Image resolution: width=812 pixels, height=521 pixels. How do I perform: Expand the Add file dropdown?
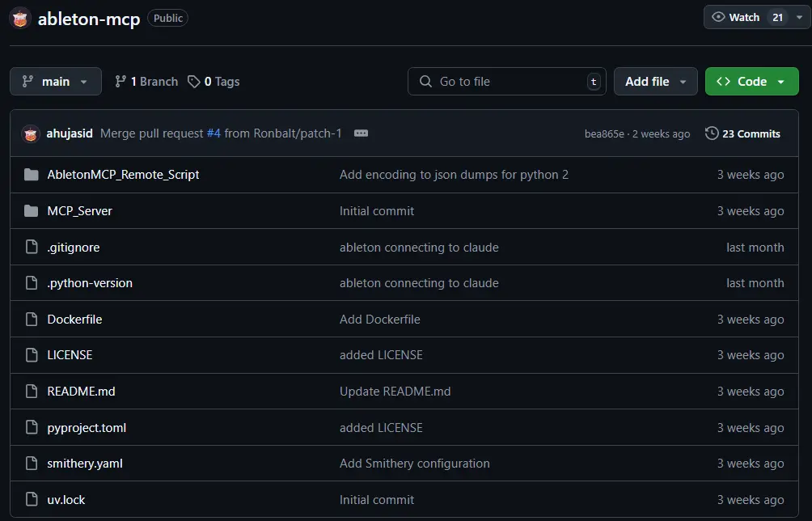coord(655,82)
